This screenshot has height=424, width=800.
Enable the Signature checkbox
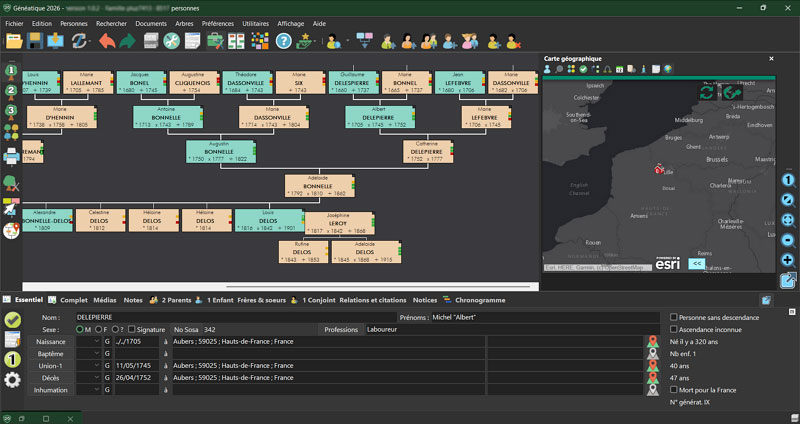point(131,329)
